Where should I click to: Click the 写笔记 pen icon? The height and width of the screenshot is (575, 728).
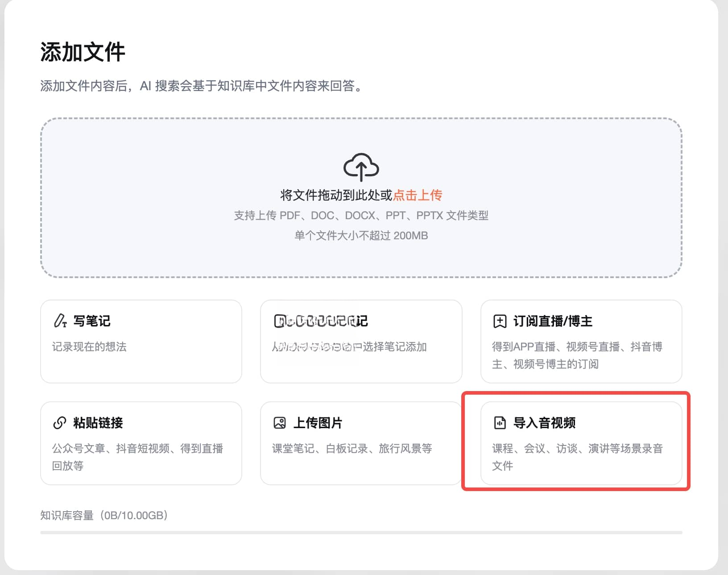pos(60,321)
